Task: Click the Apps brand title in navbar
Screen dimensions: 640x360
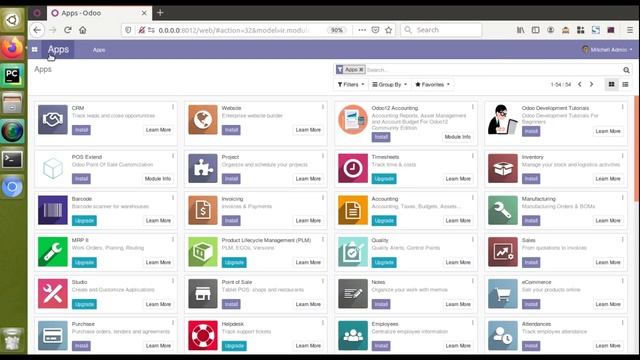Action: pyautogui.click(x=58, y=49)
